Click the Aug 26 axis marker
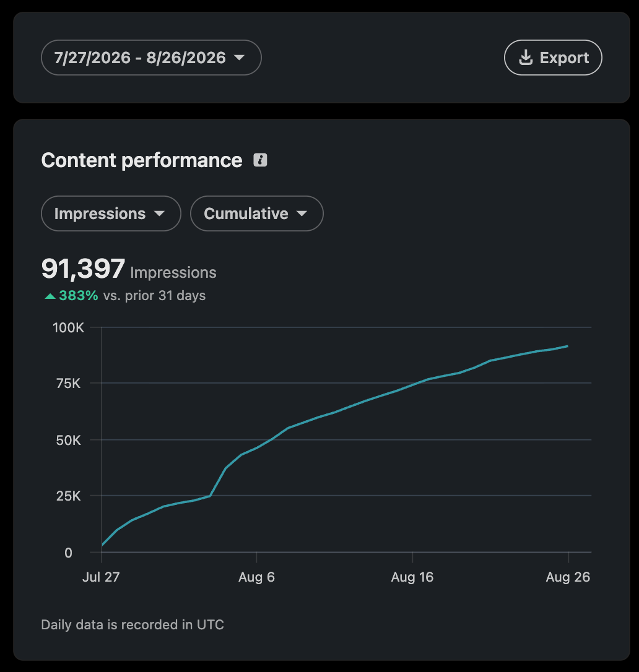This screenshot has width=639, height=672. point(568,577)
